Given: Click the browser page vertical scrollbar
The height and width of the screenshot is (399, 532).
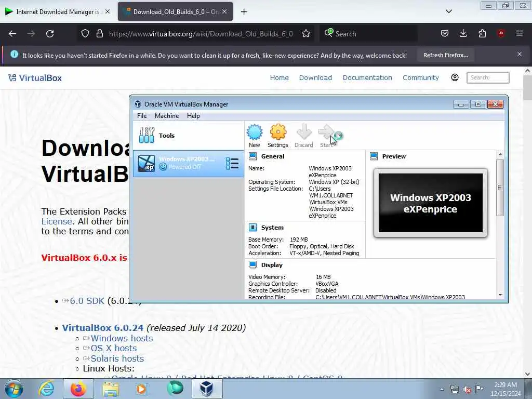Looking at the screenshot, I should 528,87.
